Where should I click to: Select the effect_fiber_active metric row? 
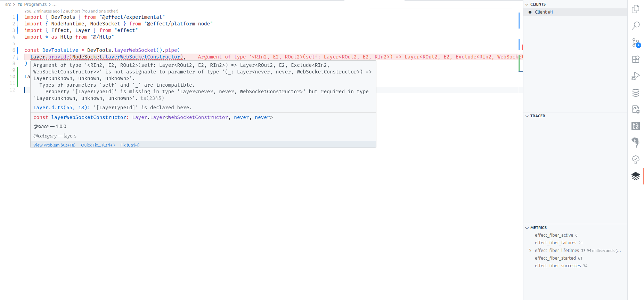click(x=575, y=235)
